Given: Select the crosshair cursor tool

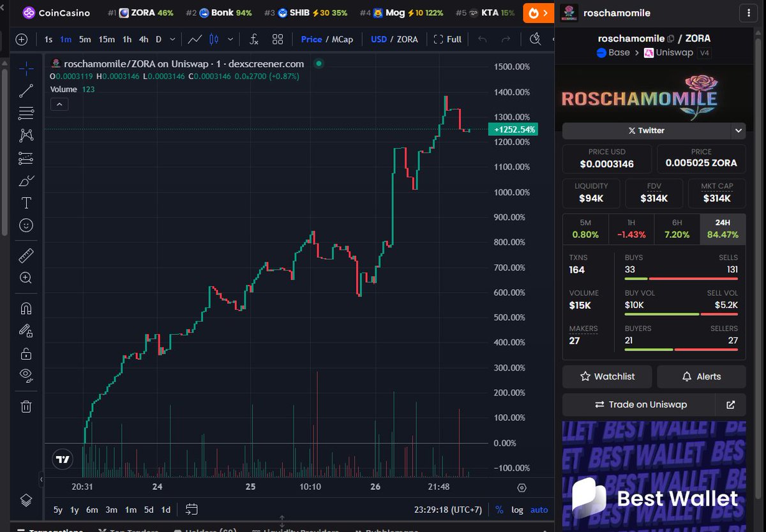Looking at the screenshot, I should click(26, 68).
